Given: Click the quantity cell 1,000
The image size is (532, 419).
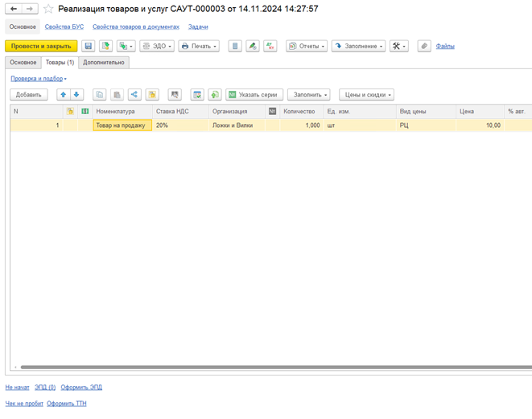Looking at the screenshot, I should tap(302, 125).
